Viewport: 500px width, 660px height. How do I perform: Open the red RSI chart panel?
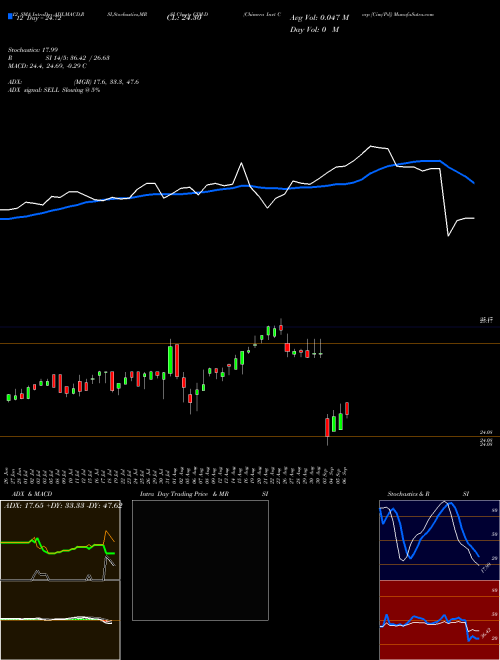(439, 620)
